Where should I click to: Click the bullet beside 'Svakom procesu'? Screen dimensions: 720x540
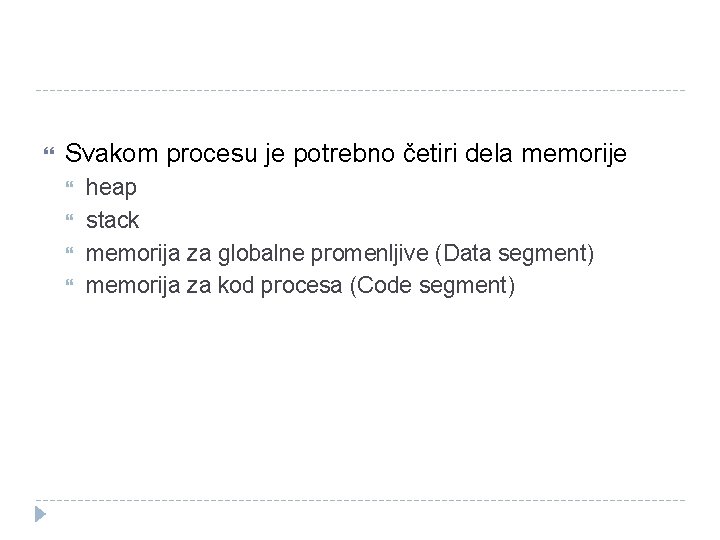point(41,154)
